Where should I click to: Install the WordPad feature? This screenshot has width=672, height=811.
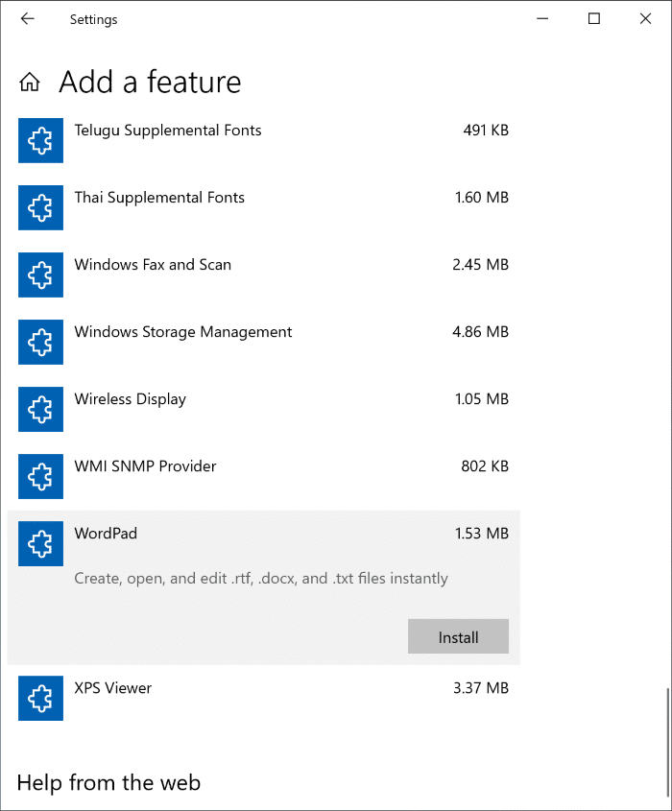(x=458, y=636)
